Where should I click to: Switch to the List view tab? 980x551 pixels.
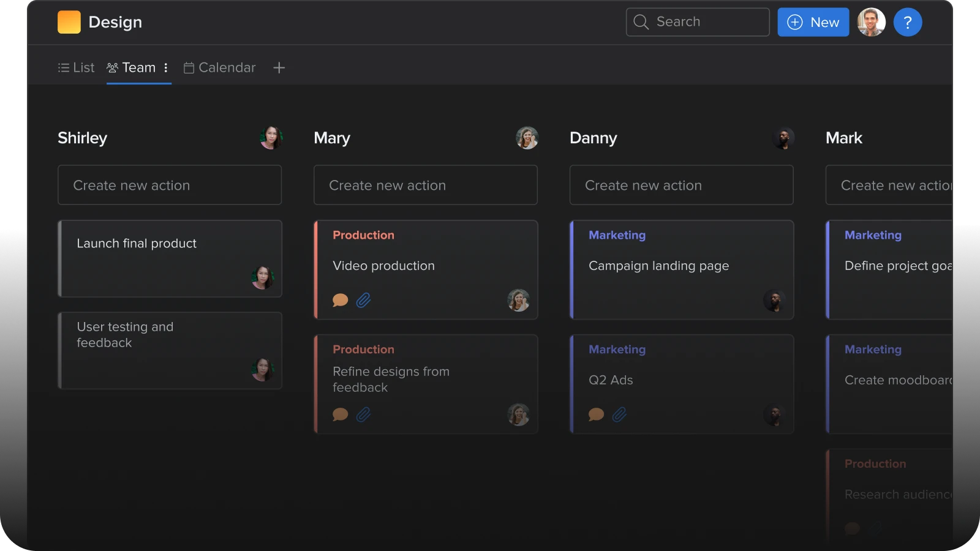point(77,68)
